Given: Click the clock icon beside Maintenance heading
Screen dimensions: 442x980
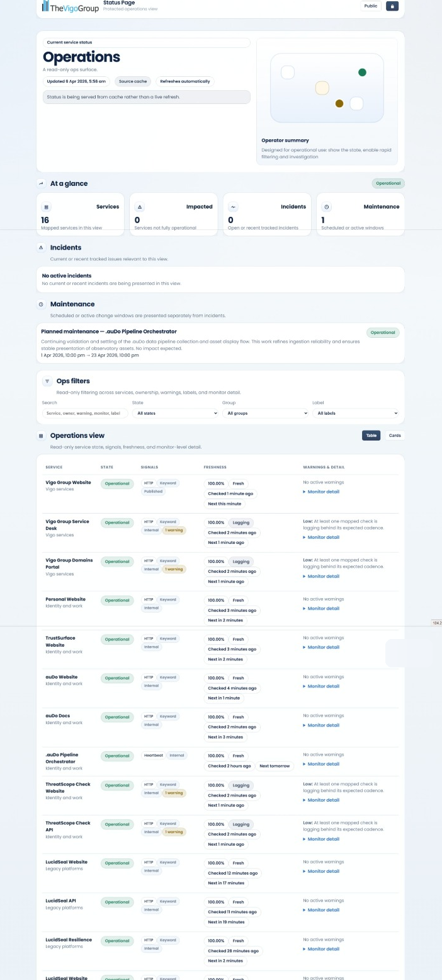Looking at the screenshot, I should coord(42,304).
